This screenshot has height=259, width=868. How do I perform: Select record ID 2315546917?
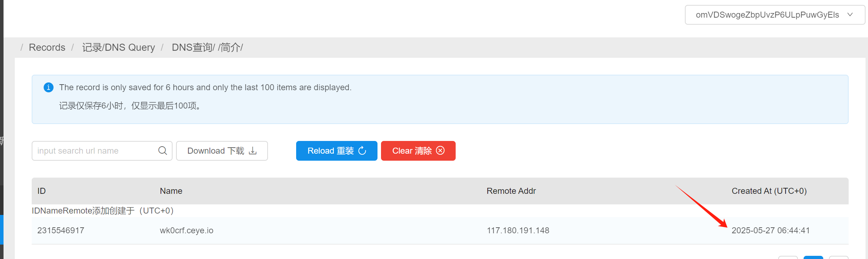(x=61, y=230)
